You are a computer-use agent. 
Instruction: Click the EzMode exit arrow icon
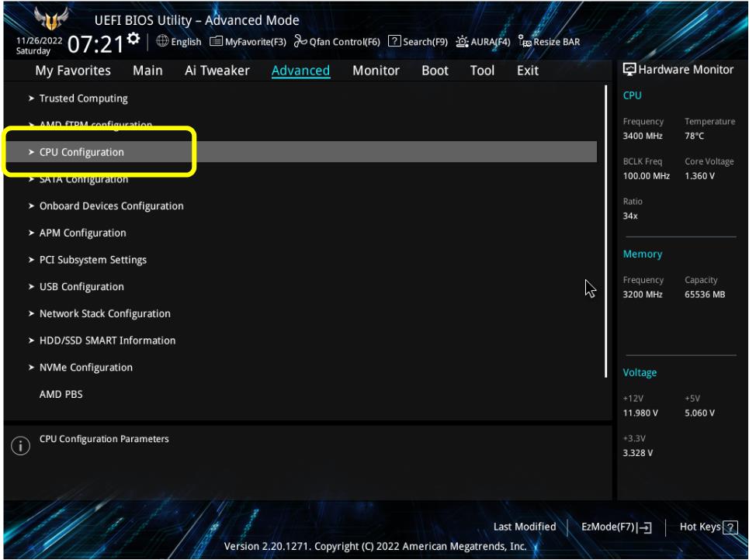[x=644, y=527]
